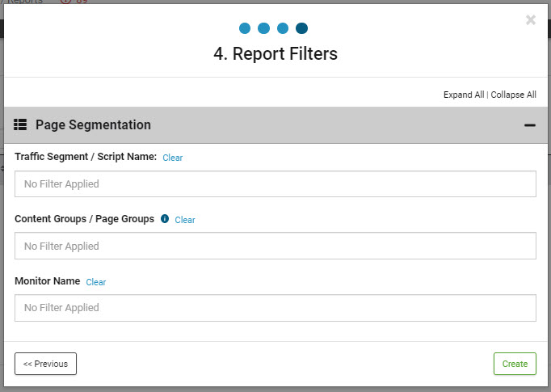
Task: Collapse Page Segmentation using the minus icon
Action: (x=530, y=125)
